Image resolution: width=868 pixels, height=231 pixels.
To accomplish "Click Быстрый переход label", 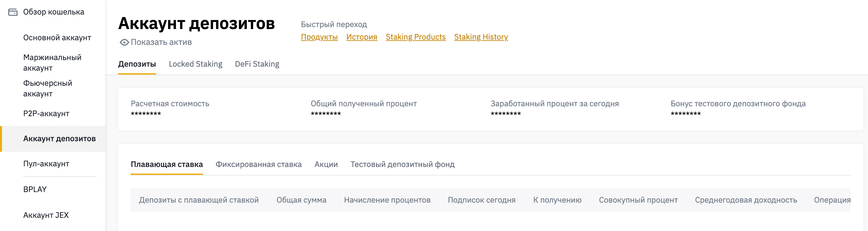I will (x=333, y=24).
